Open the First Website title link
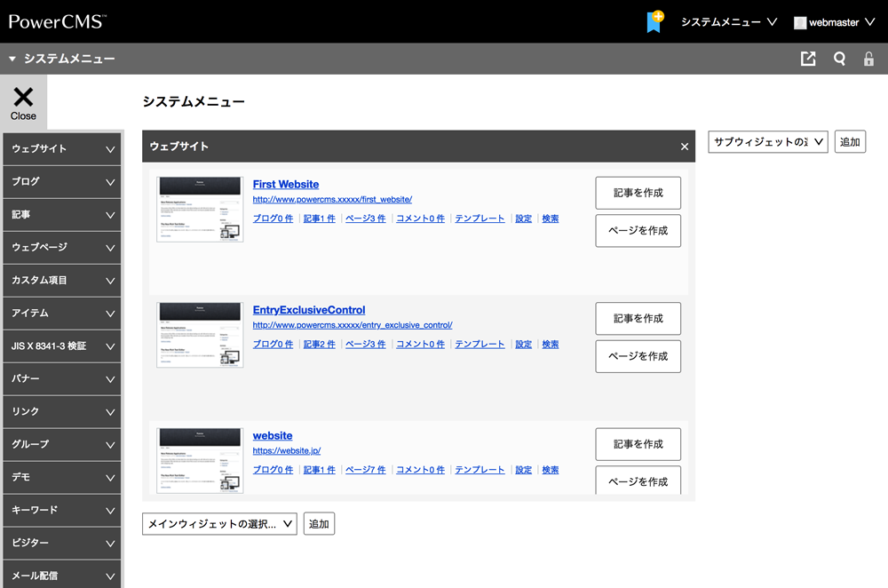The height and width of the screenshot is (588, 888). tap(285, 184)
